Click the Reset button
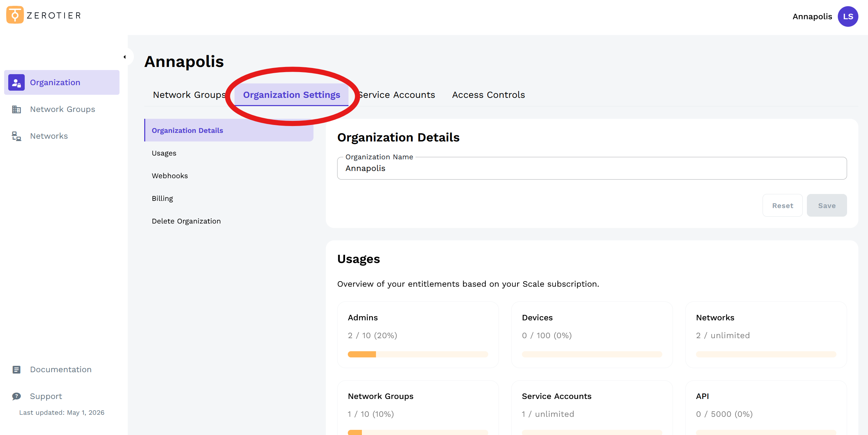This screenshot has width=868, height=435. 783,205
